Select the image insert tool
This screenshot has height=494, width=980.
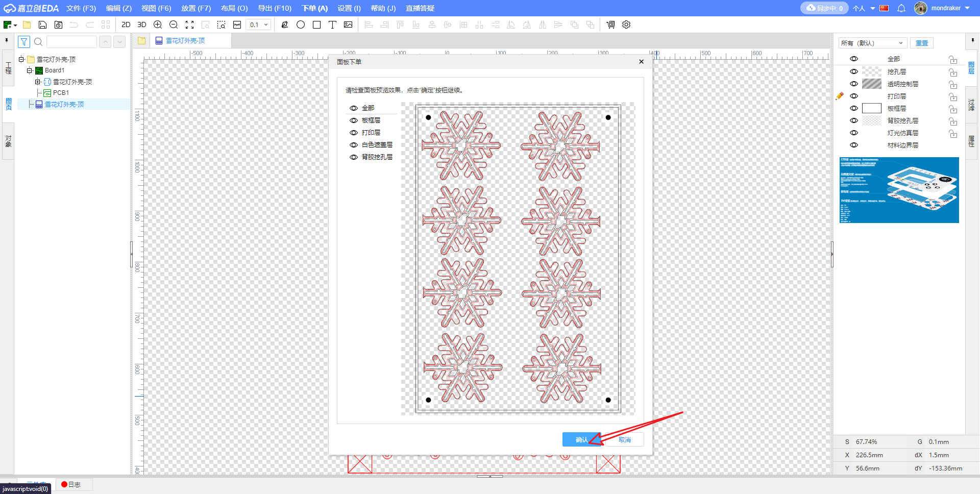click(x=348, y=24)
